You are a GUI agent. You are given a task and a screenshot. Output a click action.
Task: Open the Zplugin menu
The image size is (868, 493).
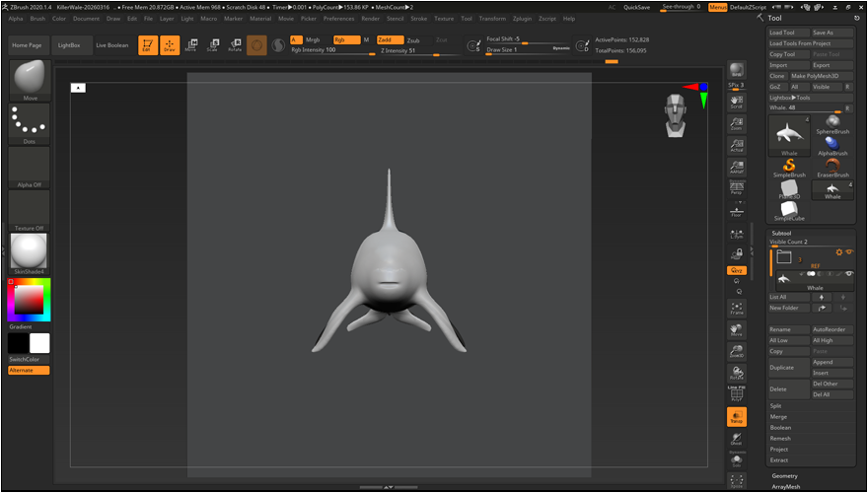pos(522,18)
